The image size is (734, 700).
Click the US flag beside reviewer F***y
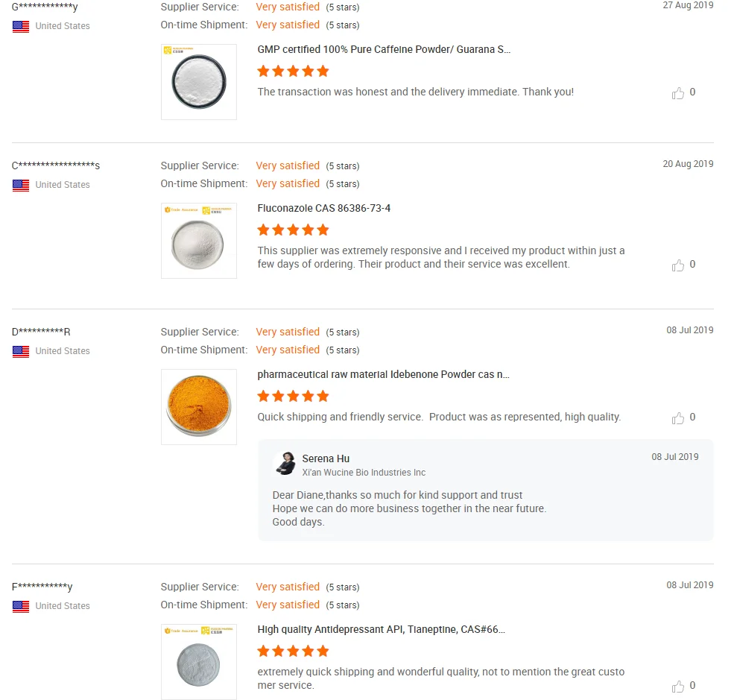tap(21, 606)
